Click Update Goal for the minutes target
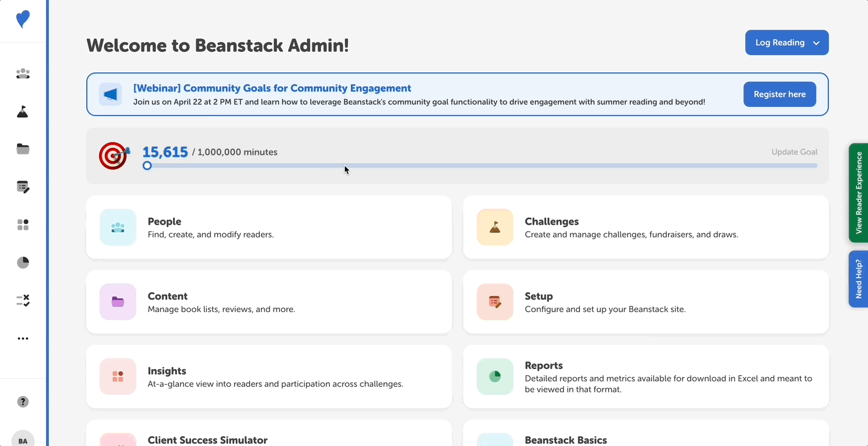The height and width of the screenshot is (446, 868). [x=794, y=152]
